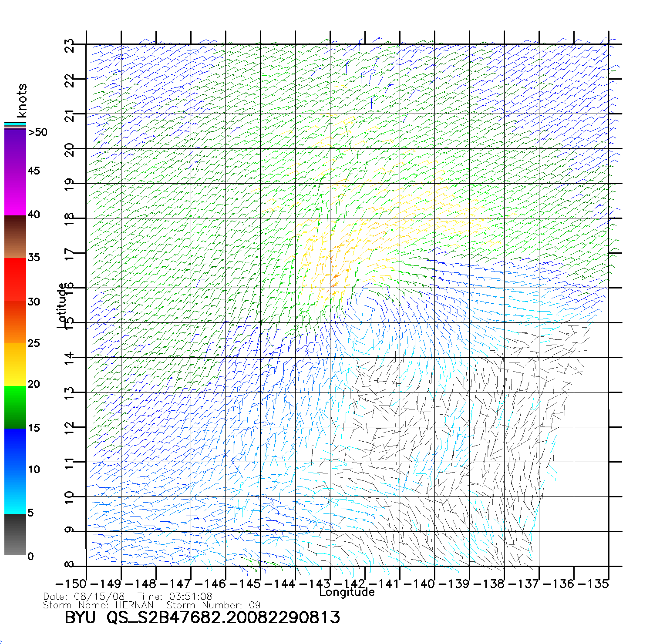Click the -150 longitude tick label
The width and height of the screenshot is (653, 644).
[71, 584]
